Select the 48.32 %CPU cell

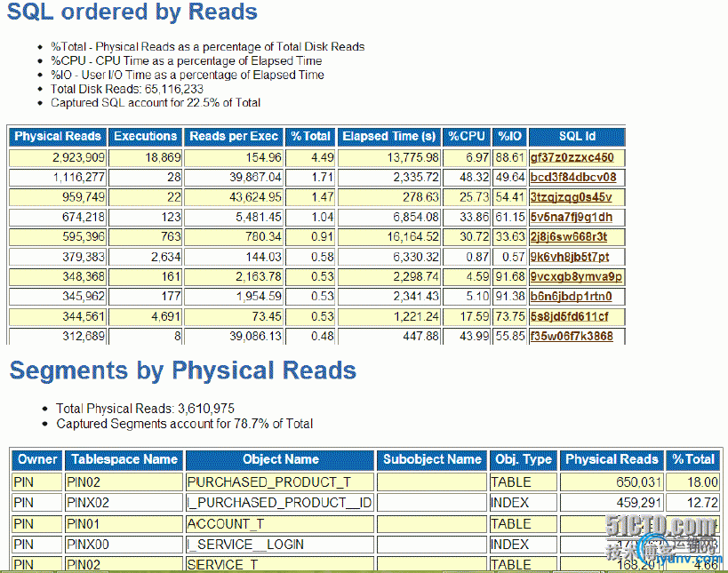point(467,178)
